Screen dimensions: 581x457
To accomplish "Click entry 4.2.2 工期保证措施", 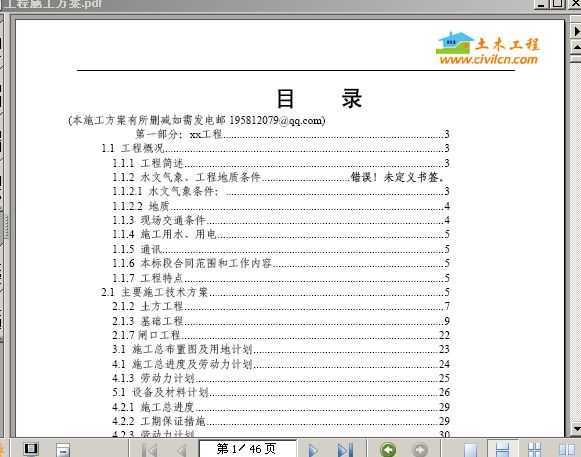I will point(281,421).
